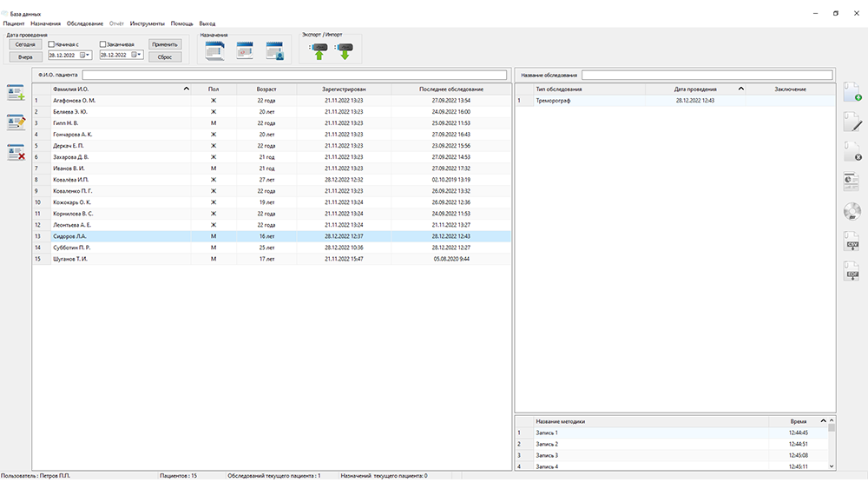
Task: Click the "Сброс" reset button
Action: click(165, 56)
